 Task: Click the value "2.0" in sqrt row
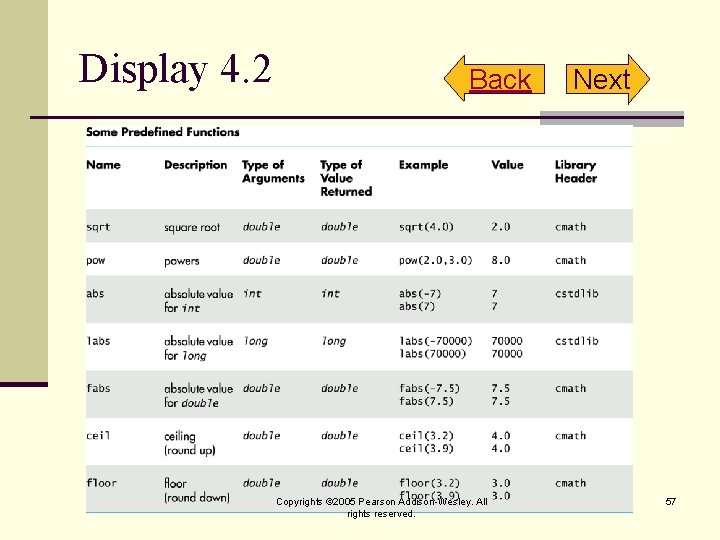pos(501,227)
